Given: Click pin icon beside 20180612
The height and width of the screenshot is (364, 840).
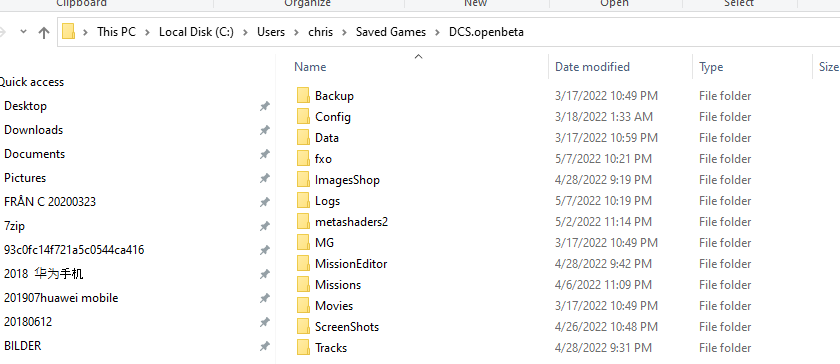Looking at the screenshot, I should click(x=265, y=322).
